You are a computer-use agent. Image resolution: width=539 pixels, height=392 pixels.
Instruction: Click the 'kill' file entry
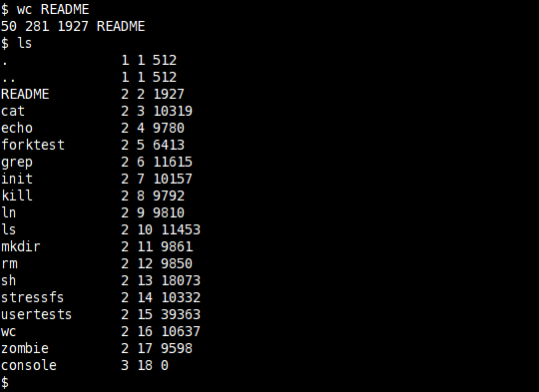(x=17, y=196)
